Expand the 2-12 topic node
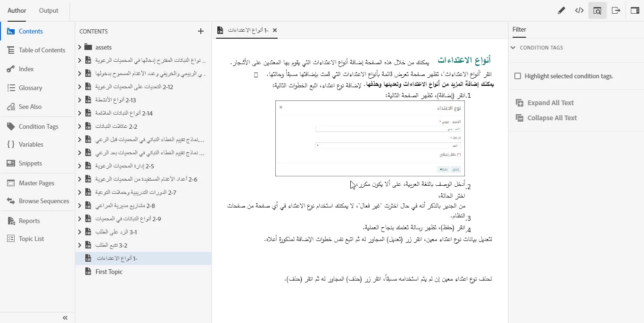 tap(80, 87)
